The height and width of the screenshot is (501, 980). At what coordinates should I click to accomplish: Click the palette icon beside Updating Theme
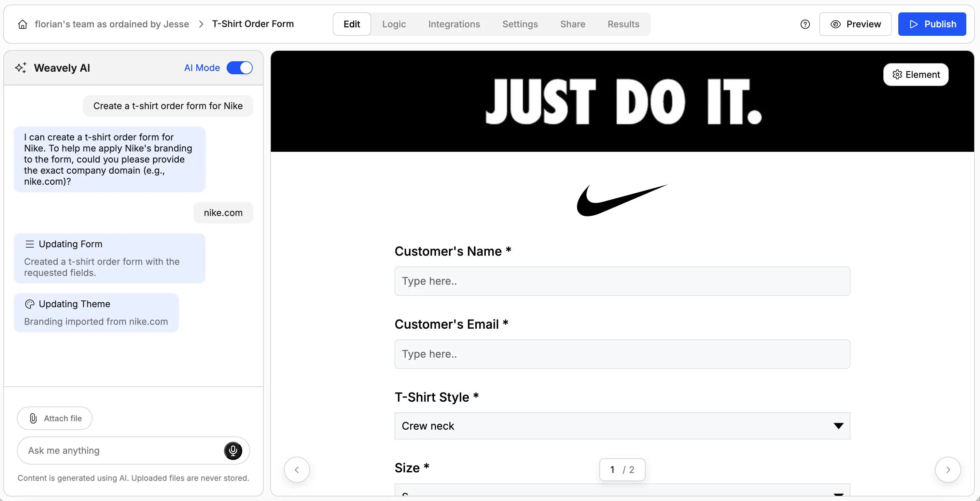[29, 304]
